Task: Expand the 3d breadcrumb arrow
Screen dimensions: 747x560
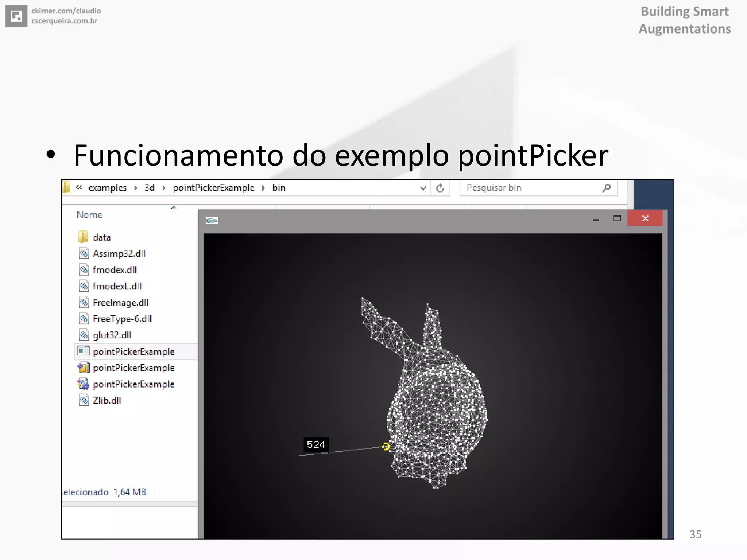Action: pos(164,188)
